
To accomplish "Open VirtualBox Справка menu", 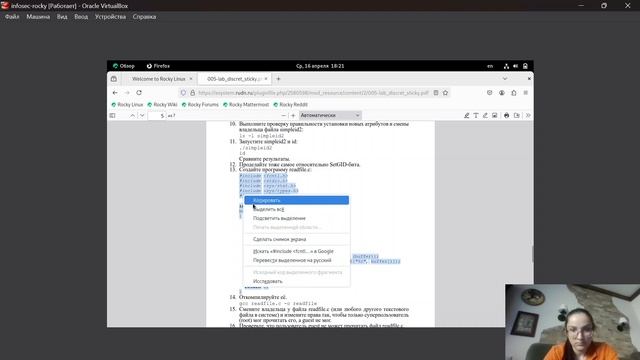I will [x=144, y=17].
